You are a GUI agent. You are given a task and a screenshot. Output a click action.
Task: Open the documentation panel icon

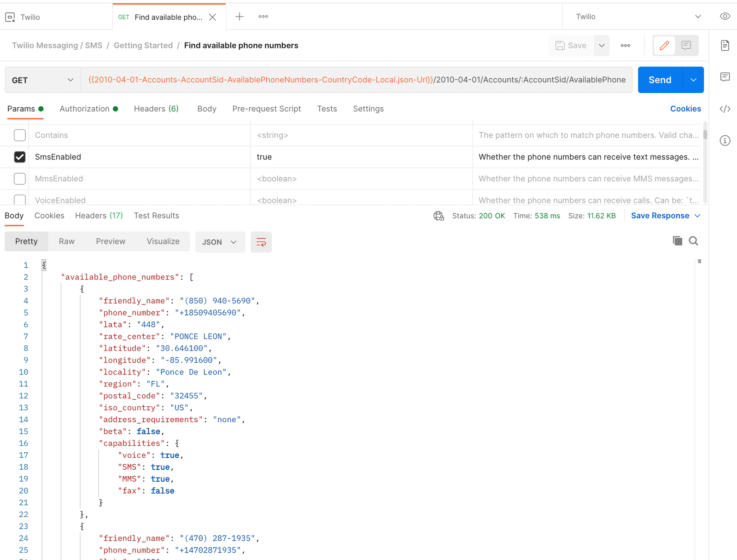725,46
